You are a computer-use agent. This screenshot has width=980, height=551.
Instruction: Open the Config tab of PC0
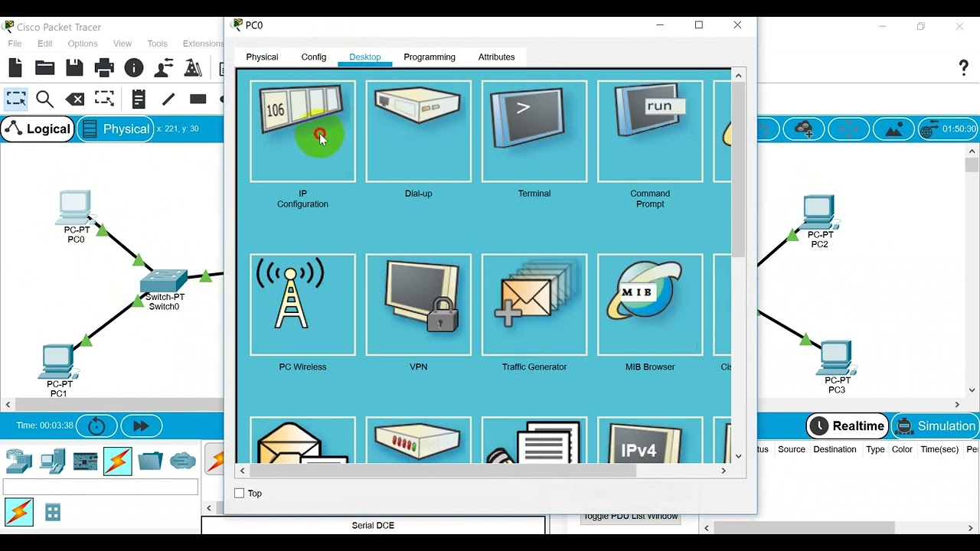point(314,57)
